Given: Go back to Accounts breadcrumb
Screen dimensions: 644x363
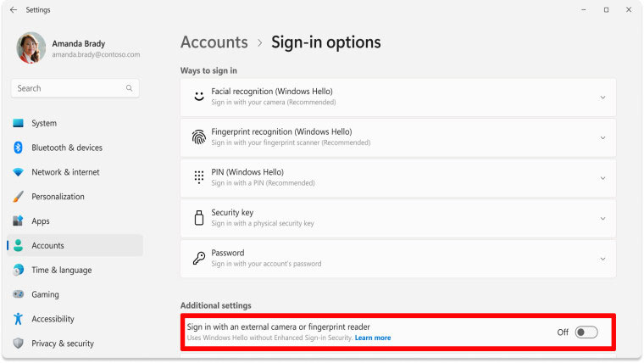Looking at the screenshot, I should click(214, 42).
